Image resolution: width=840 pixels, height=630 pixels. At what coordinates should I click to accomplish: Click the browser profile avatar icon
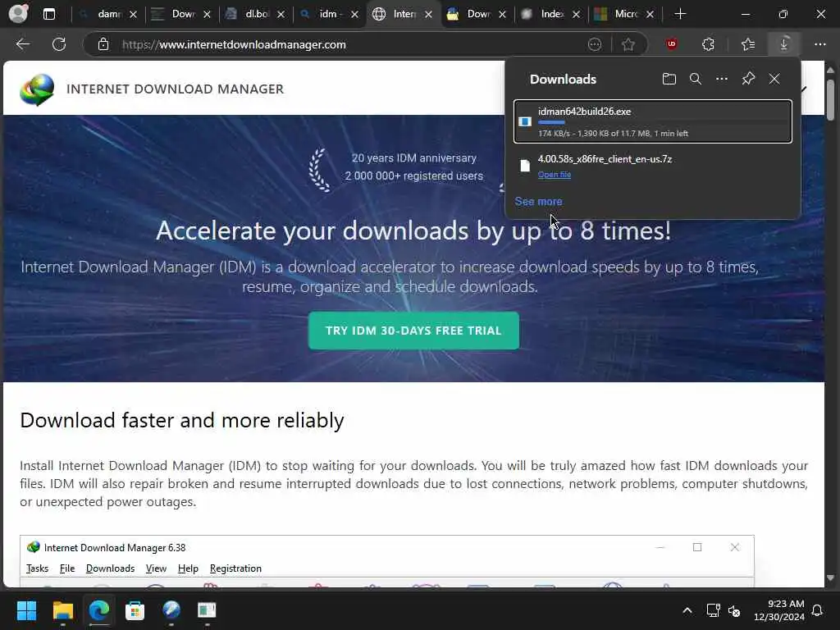19,13
